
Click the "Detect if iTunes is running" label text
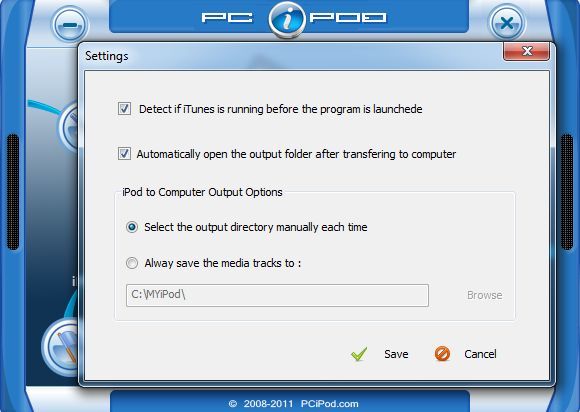pyautogui.click(x=280, y=109)
